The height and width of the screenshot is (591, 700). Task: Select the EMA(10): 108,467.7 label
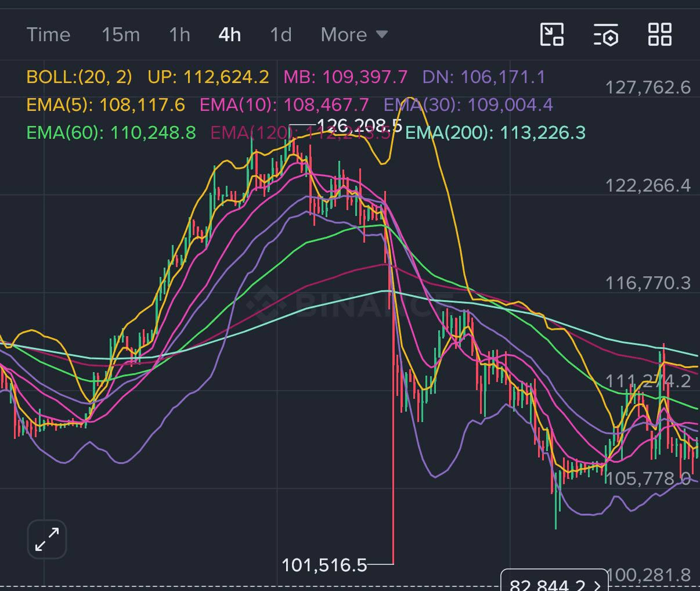tap(284, 105)
